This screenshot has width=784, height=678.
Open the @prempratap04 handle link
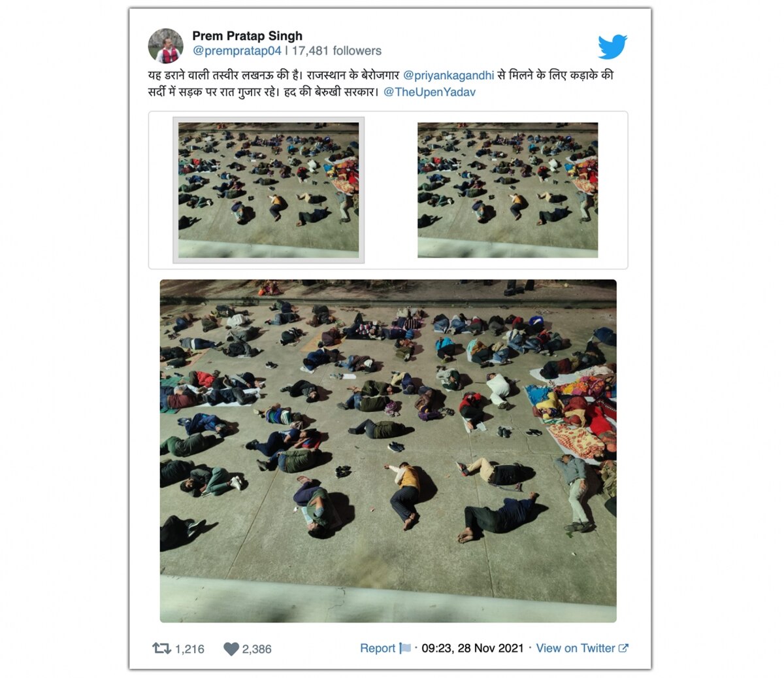click(237, 51)
